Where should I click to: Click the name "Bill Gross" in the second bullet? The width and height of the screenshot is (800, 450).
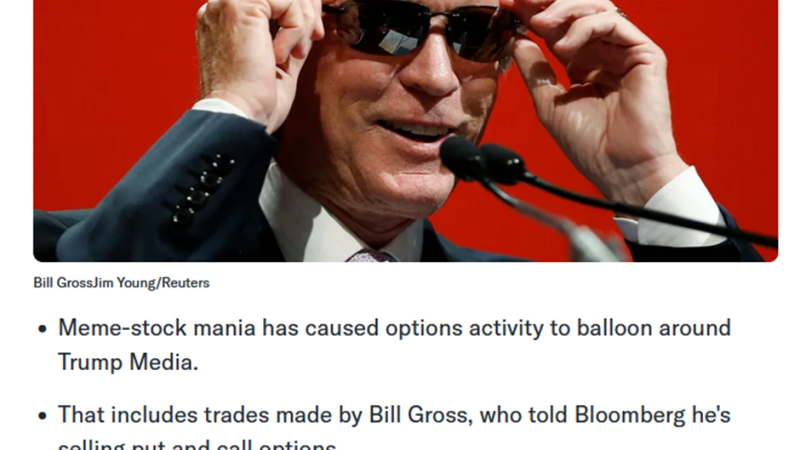click(x=418, y=415)
